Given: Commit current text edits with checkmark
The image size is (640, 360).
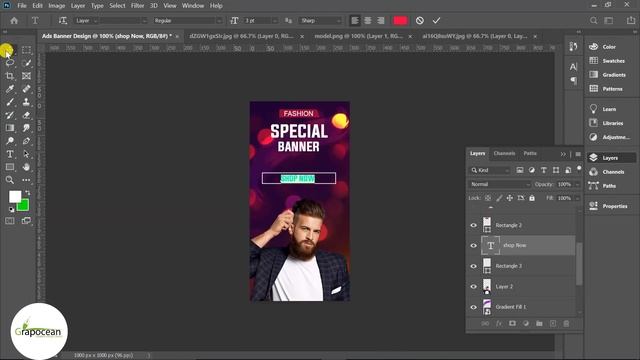Looking at the screenshot, I should (x=436, y=20).
